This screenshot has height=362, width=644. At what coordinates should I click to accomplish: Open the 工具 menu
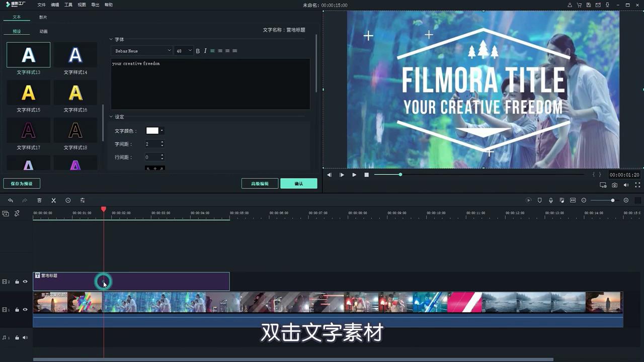(x=68, y=5)
